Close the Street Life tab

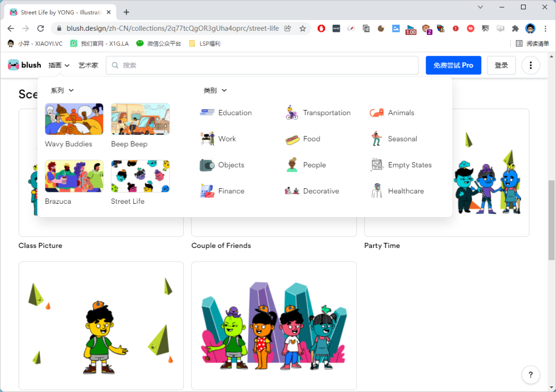109,12
